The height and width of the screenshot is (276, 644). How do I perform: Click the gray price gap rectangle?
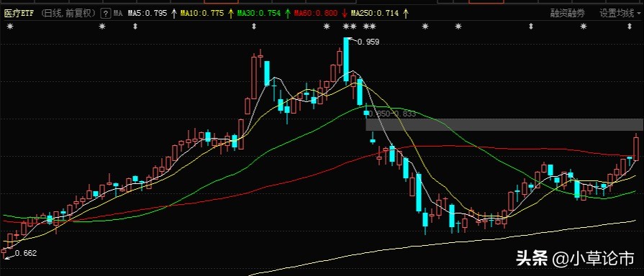pyautogui.click(x=504, y=124)
